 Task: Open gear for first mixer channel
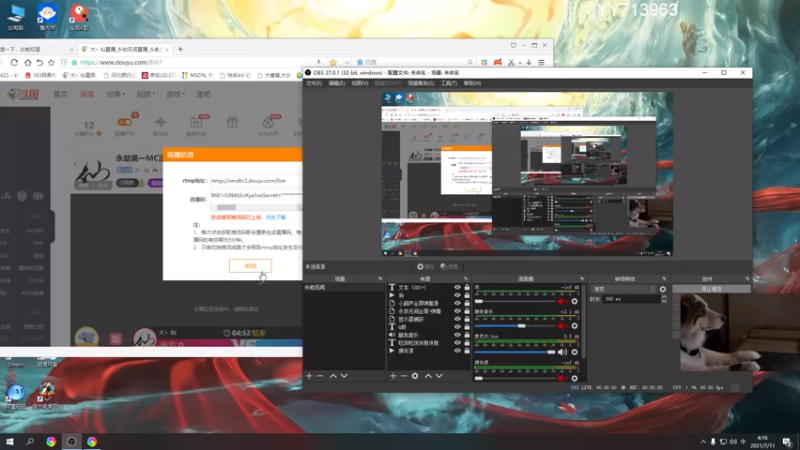pyautogui.click(x=574, y=301)
